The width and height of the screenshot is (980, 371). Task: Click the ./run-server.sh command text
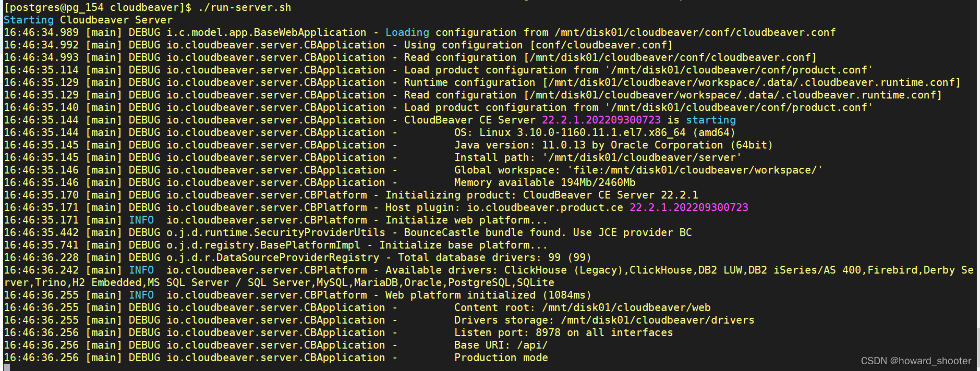pos(245,8)
